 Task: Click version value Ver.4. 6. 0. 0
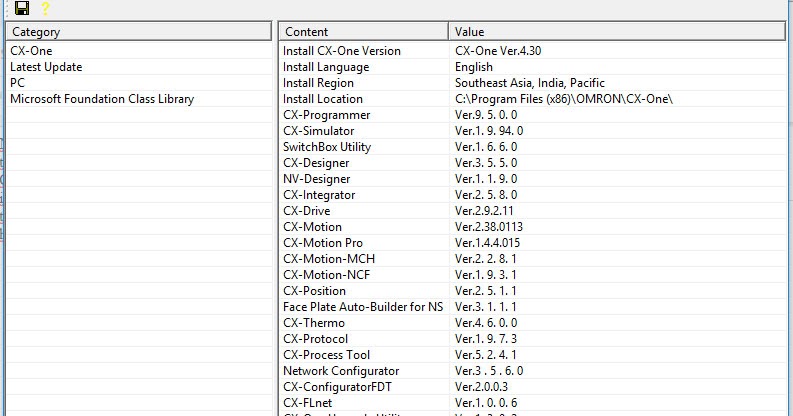point(486,323)
